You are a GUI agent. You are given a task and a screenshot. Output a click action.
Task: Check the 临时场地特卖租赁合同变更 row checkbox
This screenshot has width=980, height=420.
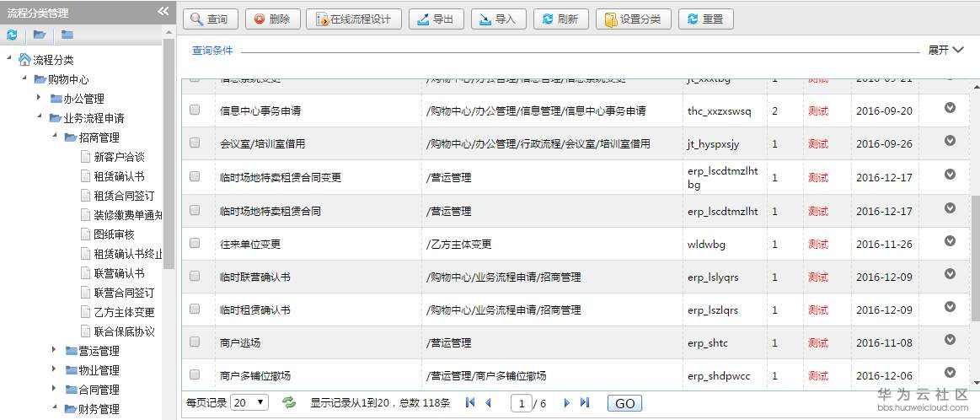click(x=195, y=176)
